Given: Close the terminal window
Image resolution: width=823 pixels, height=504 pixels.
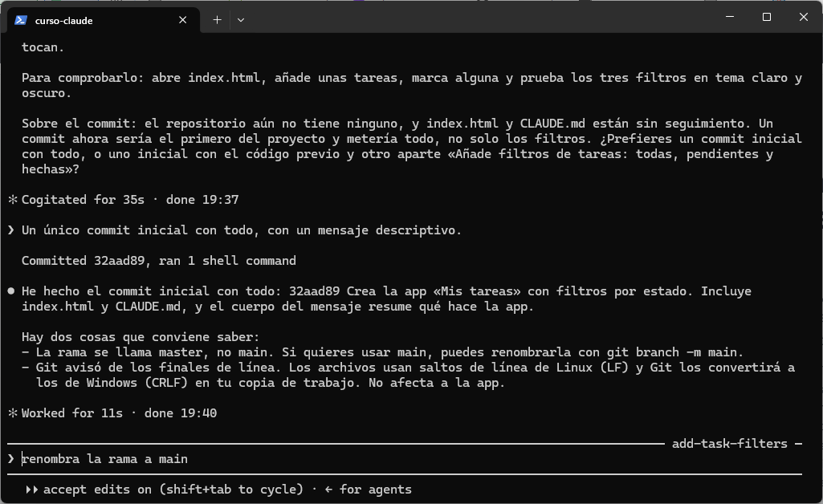Looking at the screenshot, I should 803,17.
